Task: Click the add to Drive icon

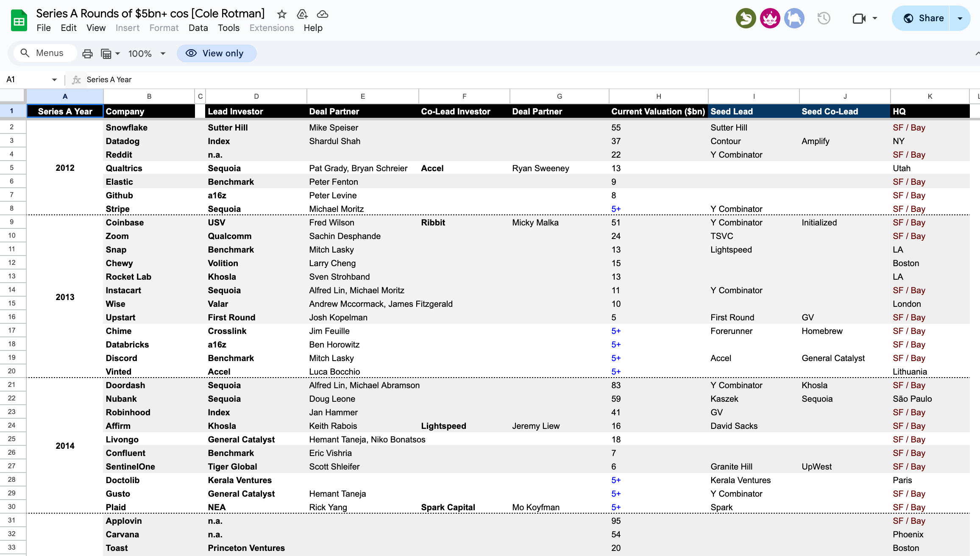Action: pos(302,14)
